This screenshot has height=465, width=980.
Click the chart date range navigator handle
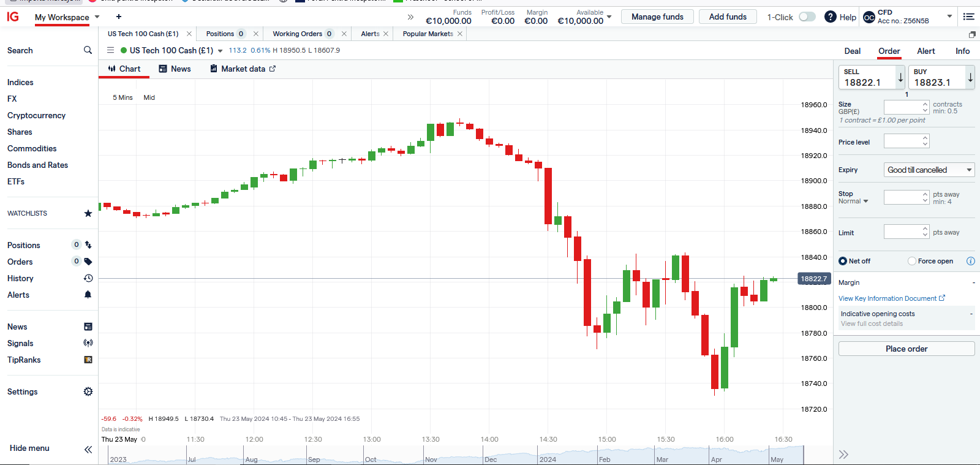(x=803, y=455)
